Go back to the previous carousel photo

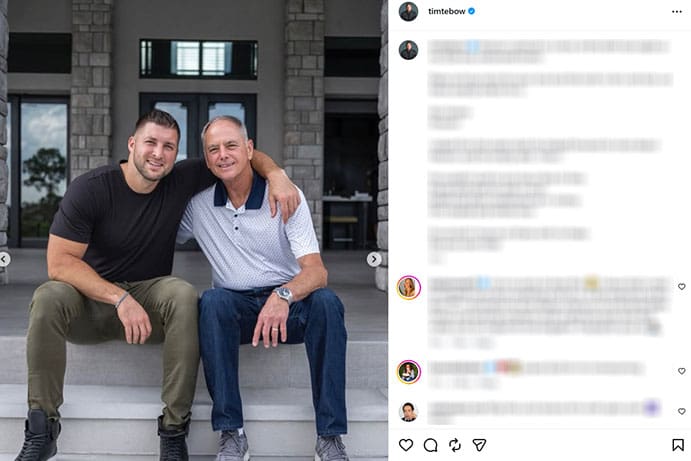coord(5,259)
